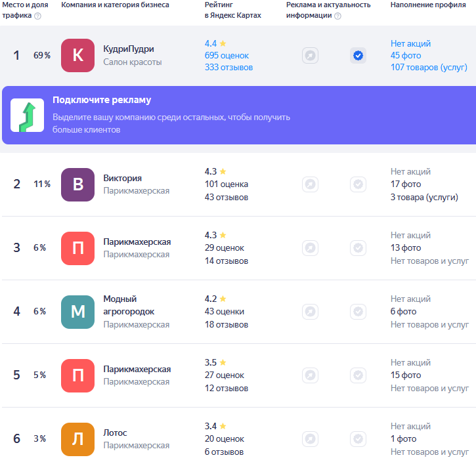Click the 11% traffic share value

point(42,184)
